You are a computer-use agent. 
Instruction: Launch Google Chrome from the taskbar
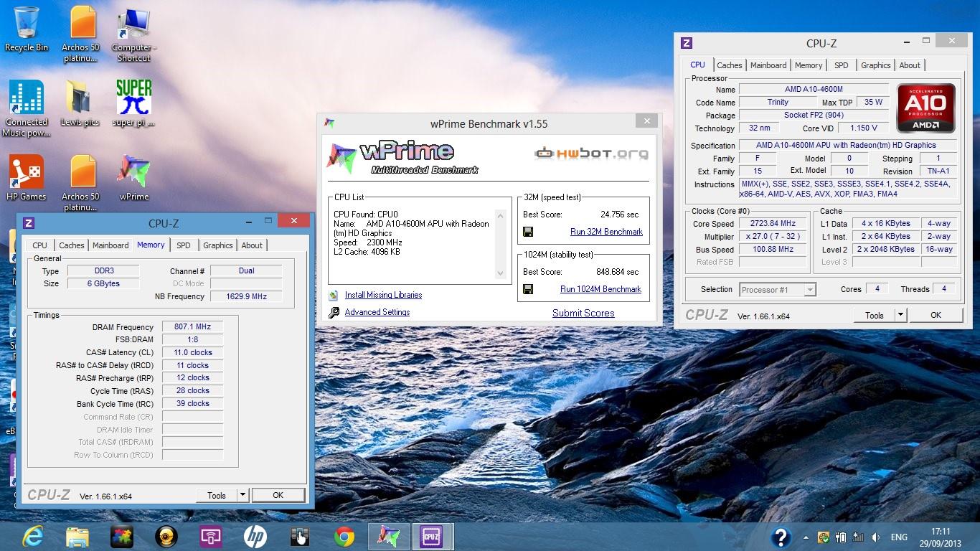click(x=344, y=537)
